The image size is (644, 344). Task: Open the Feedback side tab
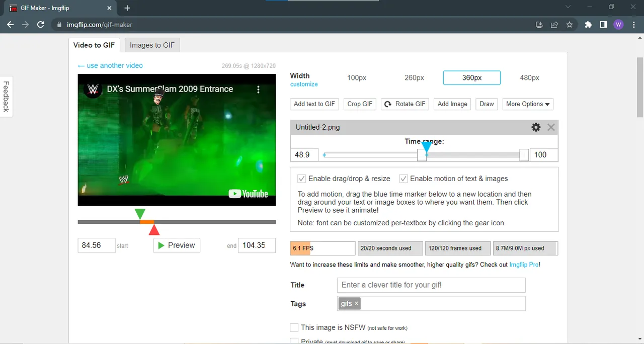[x=6, y=97]
